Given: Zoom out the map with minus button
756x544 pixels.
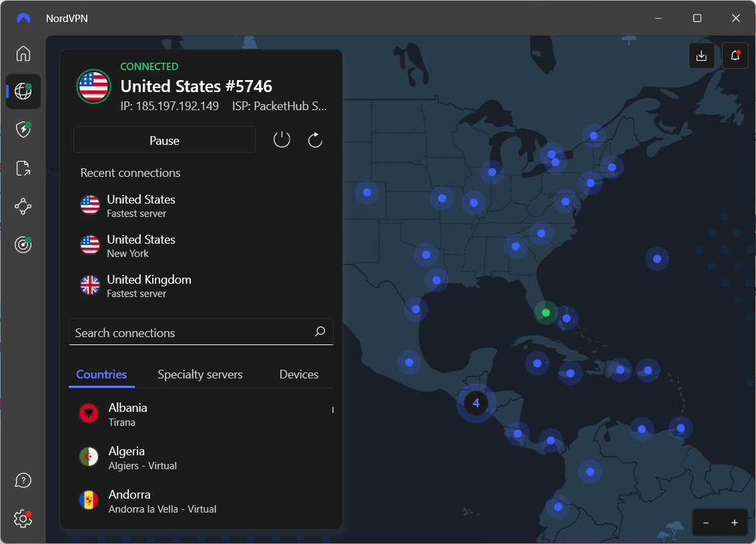Looking at the screenshot, I should (x=706, y=523).
